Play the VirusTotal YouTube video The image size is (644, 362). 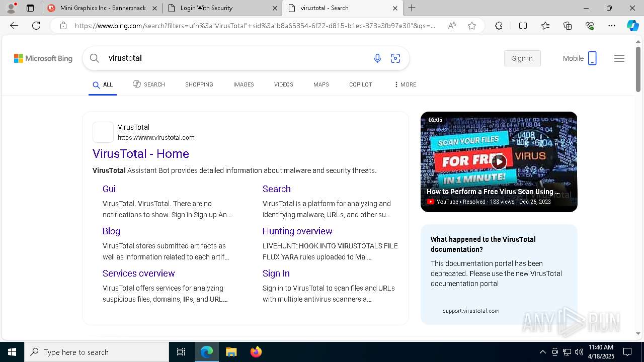(499, 161)
